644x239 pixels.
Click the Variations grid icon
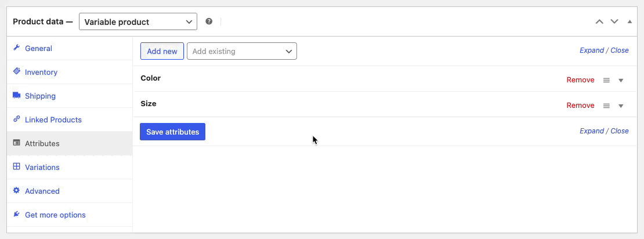(x=16, y=166)
